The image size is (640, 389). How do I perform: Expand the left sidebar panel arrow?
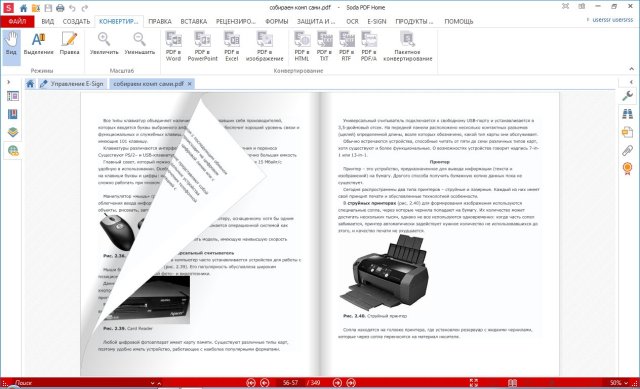click(x=8, y=82)
